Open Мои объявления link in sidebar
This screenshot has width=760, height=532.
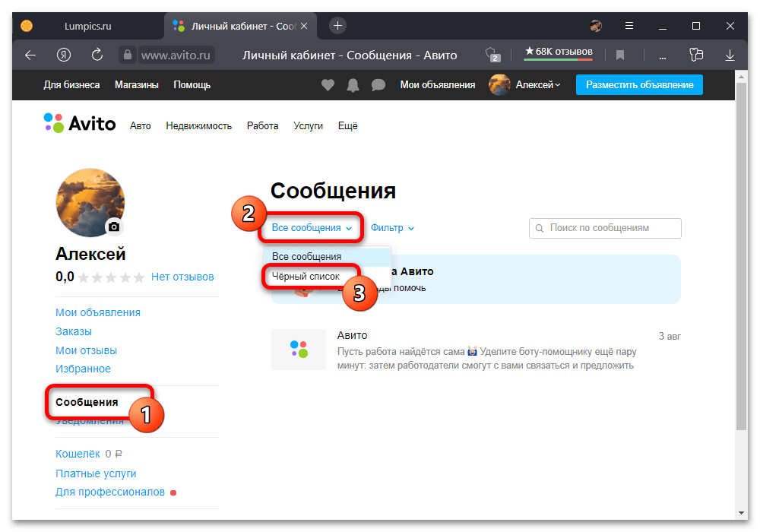coord(98,312)
